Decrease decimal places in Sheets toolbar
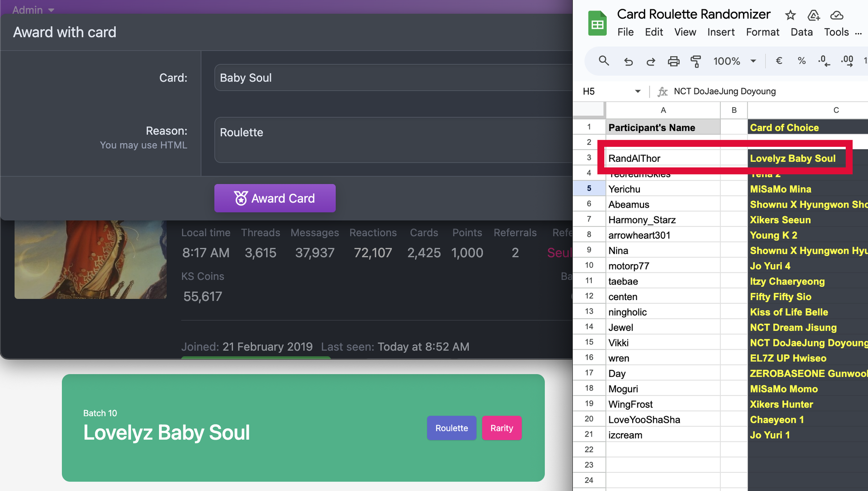The height and width of the screenshot is (491, 868). coord(824,61)
